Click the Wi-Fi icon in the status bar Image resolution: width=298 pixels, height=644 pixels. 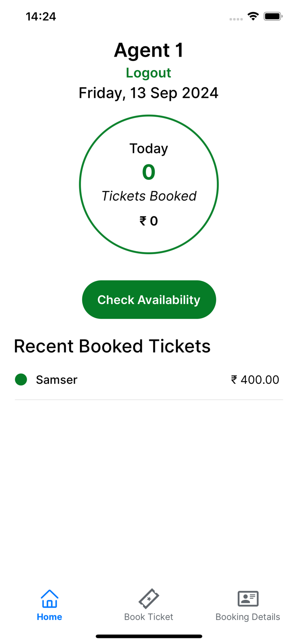[x=252, y=16]
